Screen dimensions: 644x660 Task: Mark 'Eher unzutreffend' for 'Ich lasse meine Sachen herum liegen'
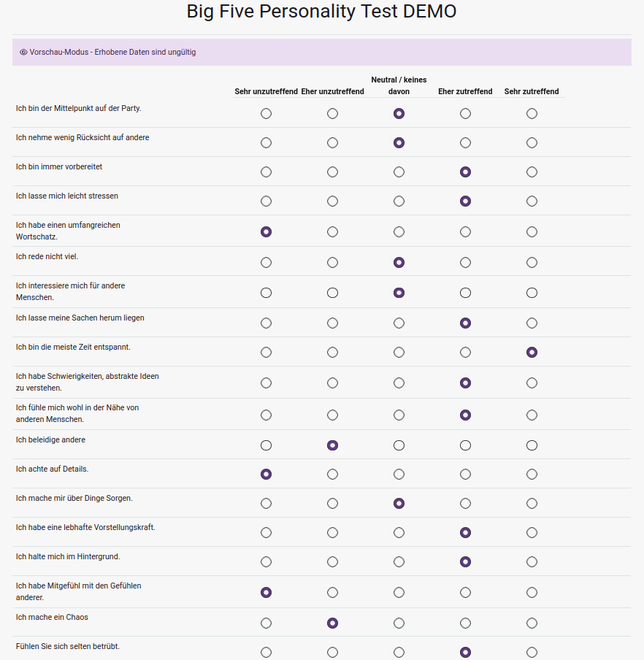click(332, 323)
